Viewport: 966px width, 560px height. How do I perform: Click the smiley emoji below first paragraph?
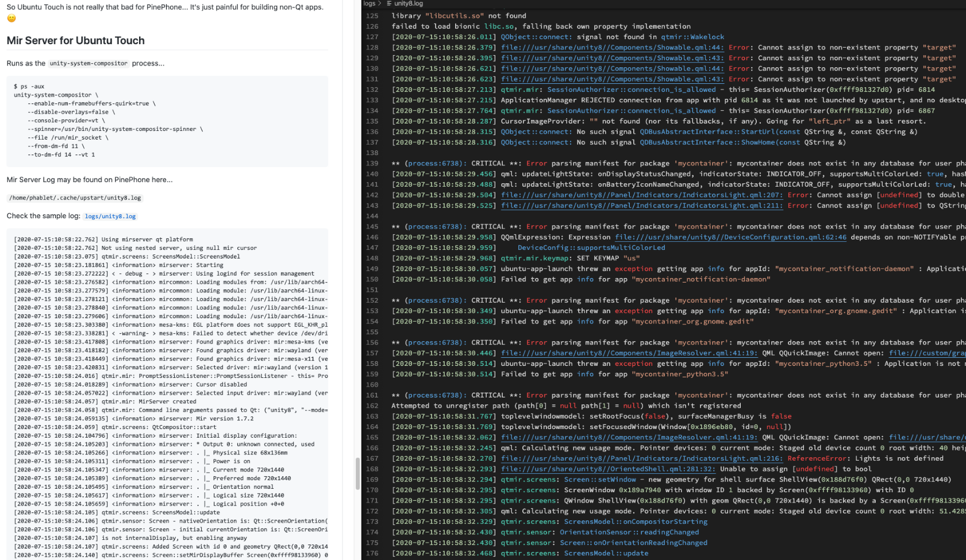click(11, 18)
